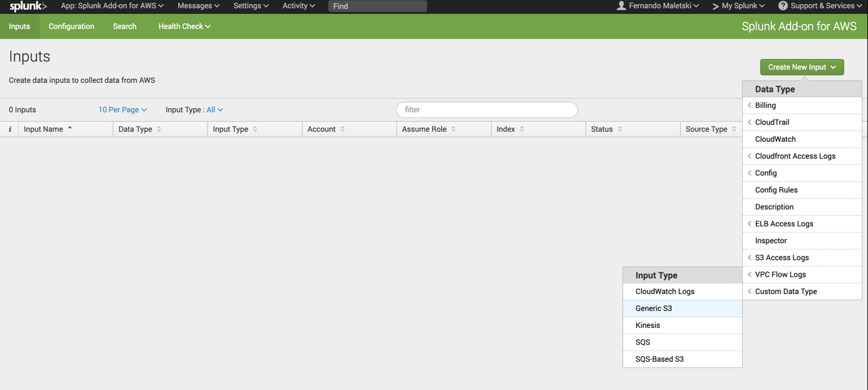Open the Settings menu
This screenshot has height=390, width=868.
[x=251, y=6]
